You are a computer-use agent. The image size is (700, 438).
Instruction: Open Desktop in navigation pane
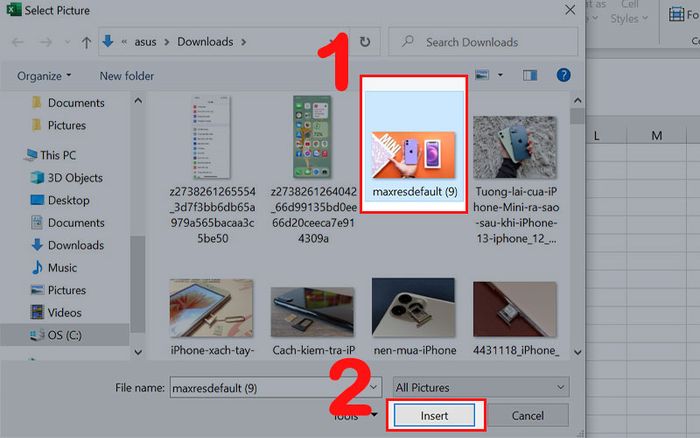coord(60,200)
